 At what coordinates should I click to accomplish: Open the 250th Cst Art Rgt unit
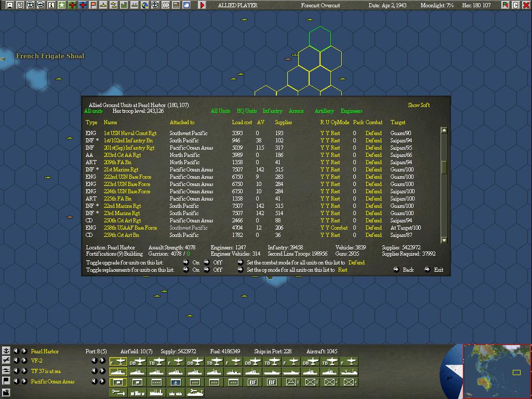[x=122, y=220]
